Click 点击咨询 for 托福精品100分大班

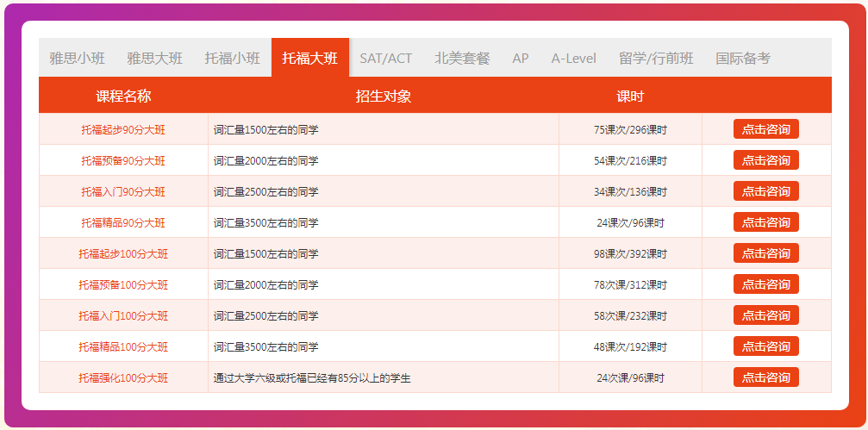pyautogui.click(x=766, y=346)
